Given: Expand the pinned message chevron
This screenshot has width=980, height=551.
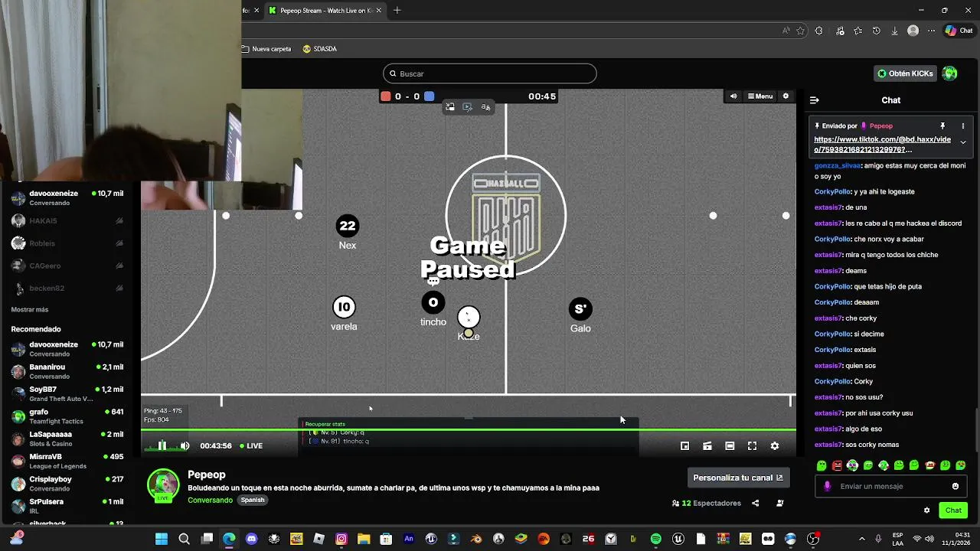Looking at the screenshot, I should tap(963, 142).
